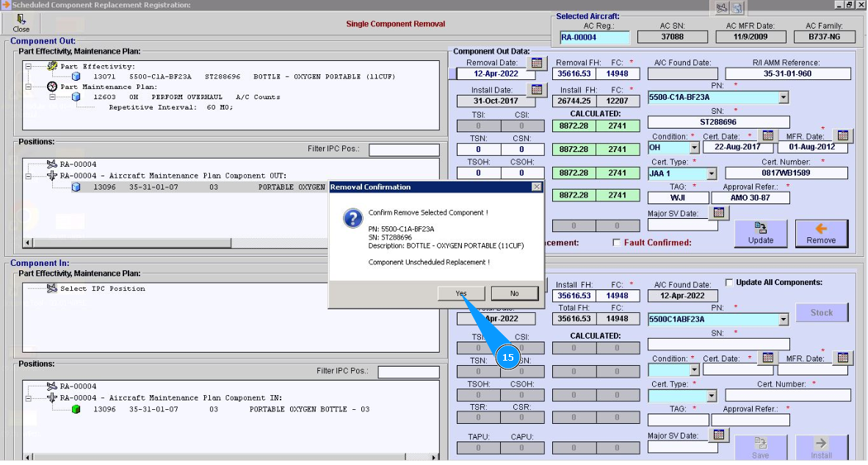The height and width of the screenshot is (465, 868).
Task: Click the Close toolbar icon
Action: coord(21,21)
